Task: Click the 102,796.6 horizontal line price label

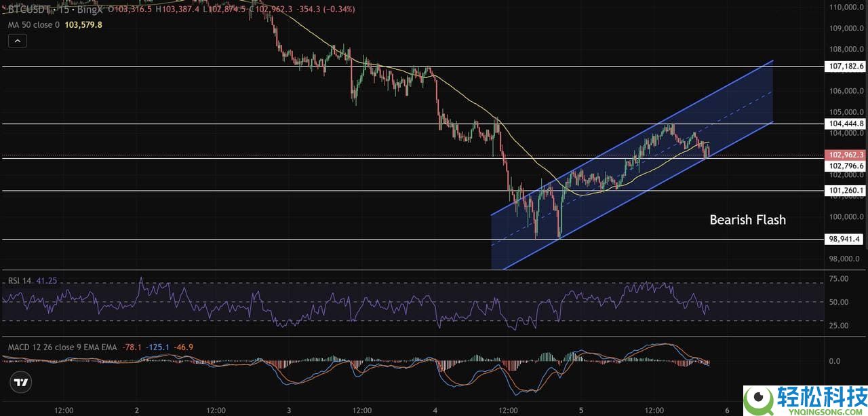Action: click(846, 166)
